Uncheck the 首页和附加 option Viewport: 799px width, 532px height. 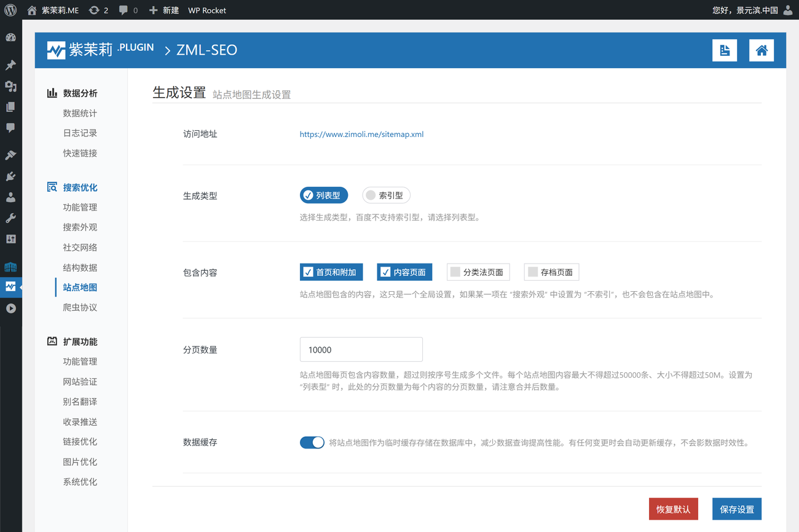(x=331, y=272)
